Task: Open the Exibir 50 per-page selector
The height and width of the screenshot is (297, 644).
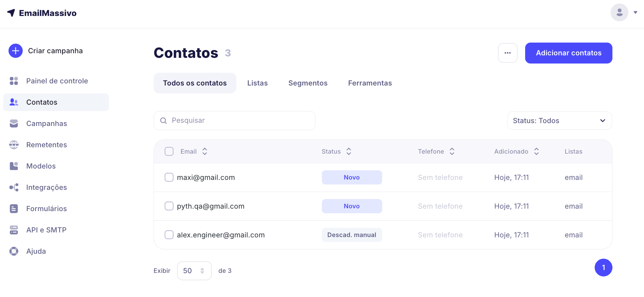Action: [x=194, y=271]
